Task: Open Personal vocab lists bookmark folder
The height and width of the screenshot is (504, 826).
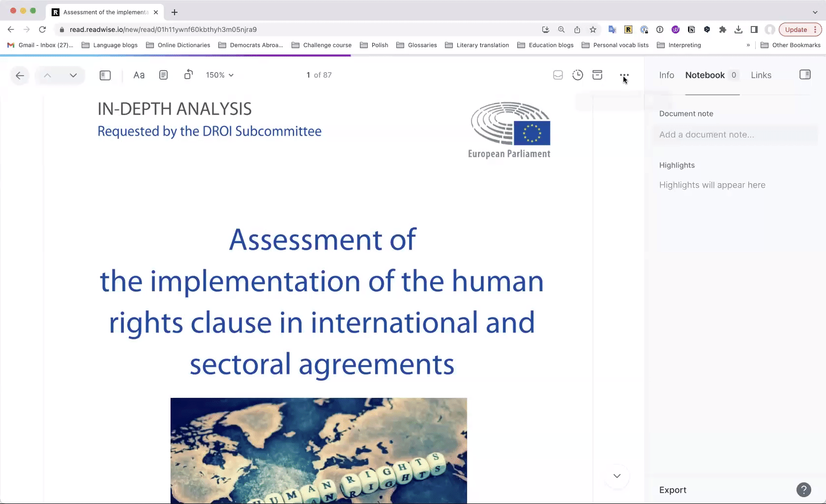Action: tap(615, 45)
